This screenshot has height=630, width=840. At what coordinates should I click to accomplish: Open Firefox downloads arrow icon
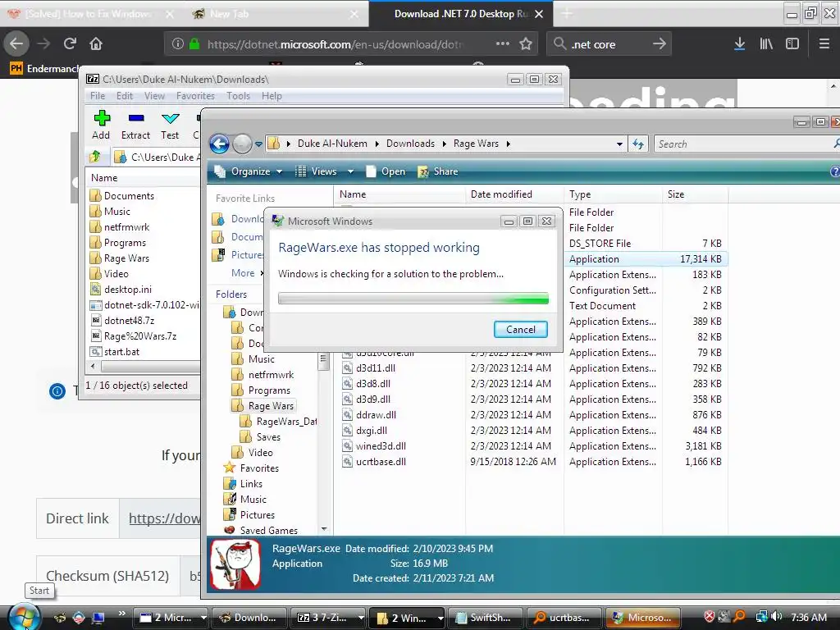click(x=739, y=44)
